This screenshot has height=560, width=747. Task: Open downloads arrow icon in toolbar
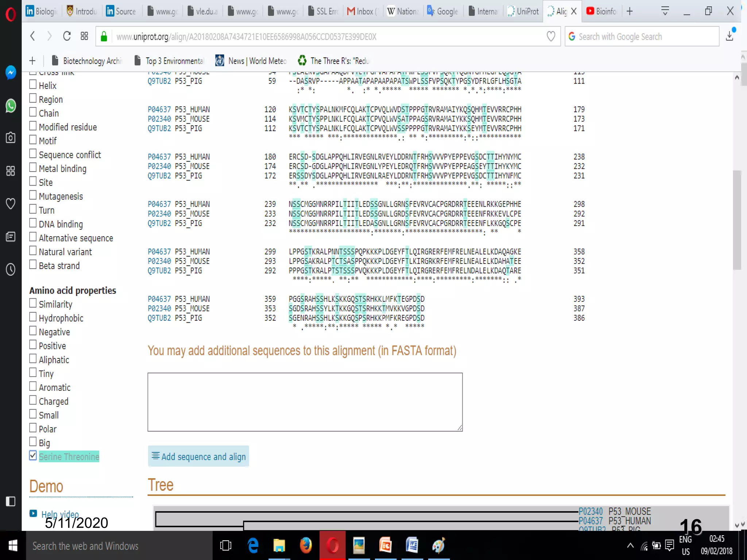(729, 36)
